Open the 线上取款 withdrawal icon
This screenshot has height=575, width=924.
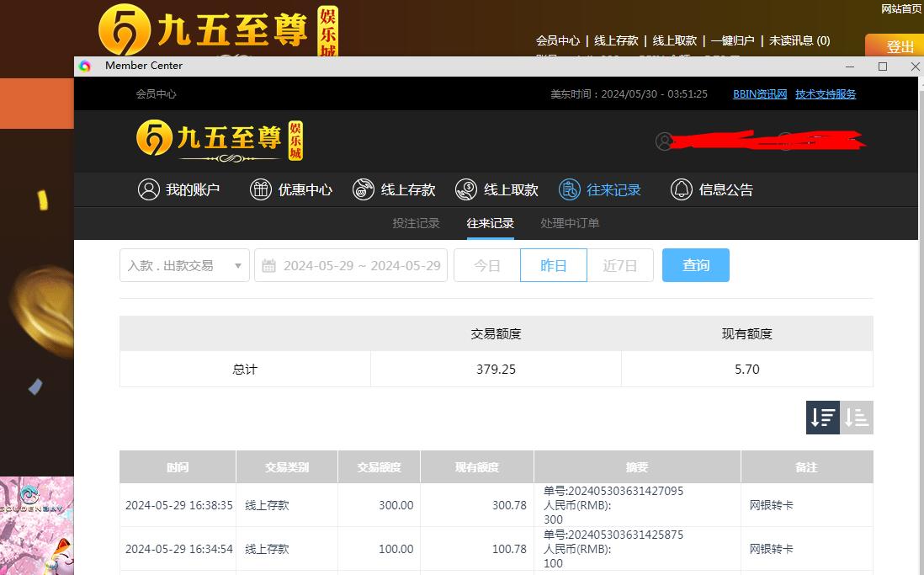pos(465,189)
